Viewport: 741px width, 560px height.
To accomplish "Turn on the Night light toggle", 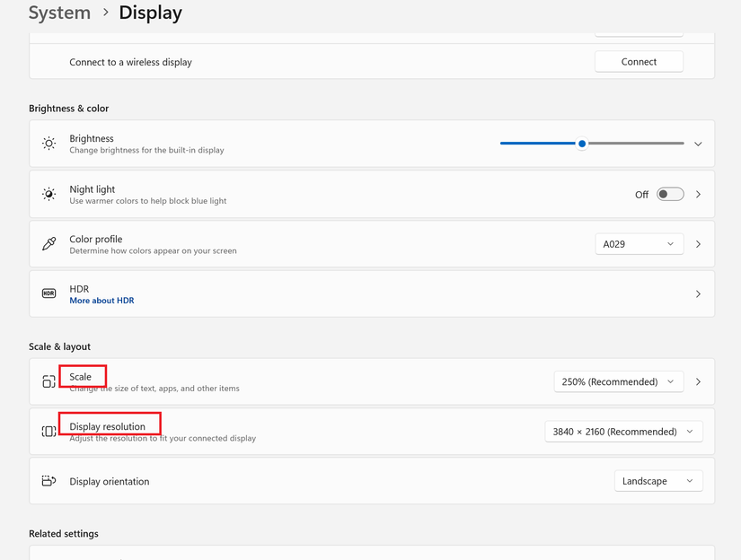I will pyautogui.click(x=670, y=194).
